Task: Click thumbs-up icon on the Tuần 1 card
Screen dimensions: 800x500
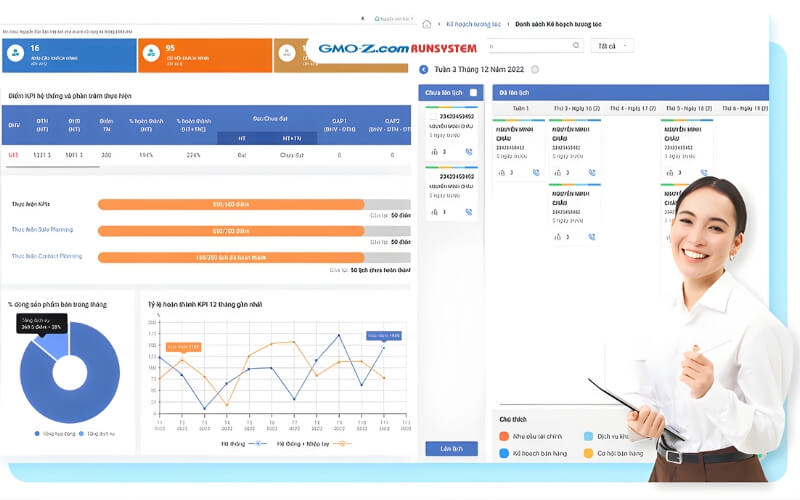Action: (x=502, y=172)
